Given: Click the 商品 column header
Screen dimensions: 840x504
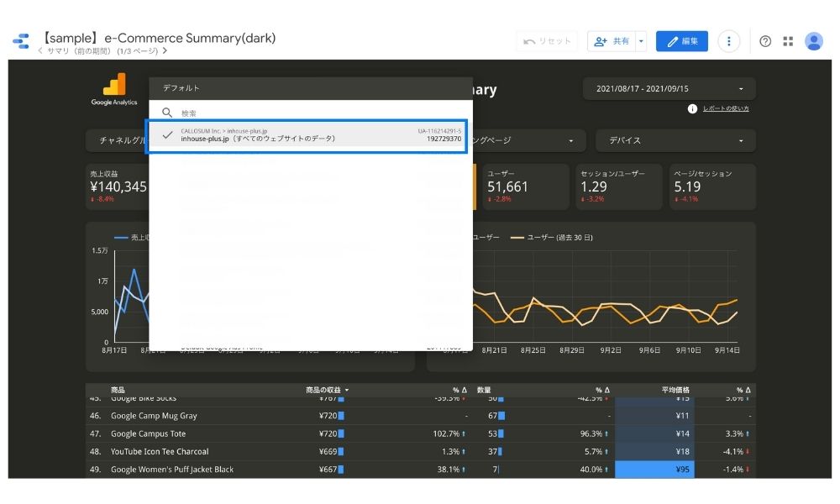Looking at the screenshot, I should [118, 390].
